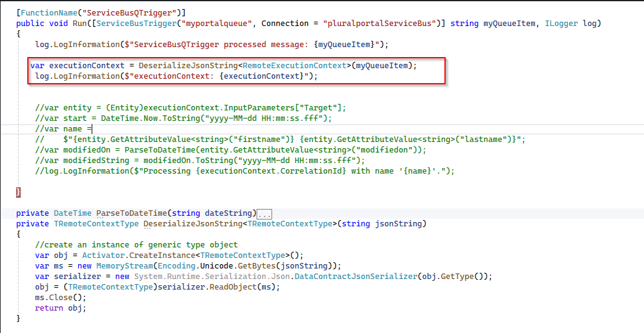This screenshot has width=644, height=333.
Task: Click the FunctionName attribute keyword
Action: coord(49,13)
